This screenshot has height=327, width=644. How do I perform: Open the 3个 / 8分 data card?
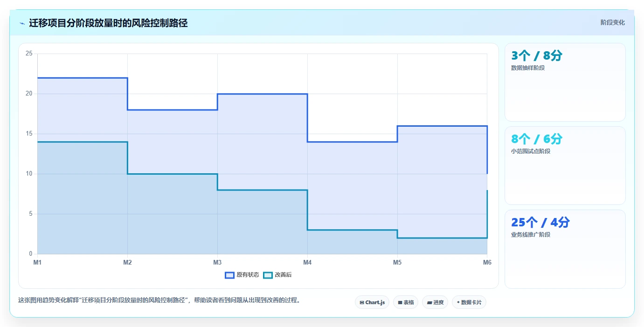[565, 82]
